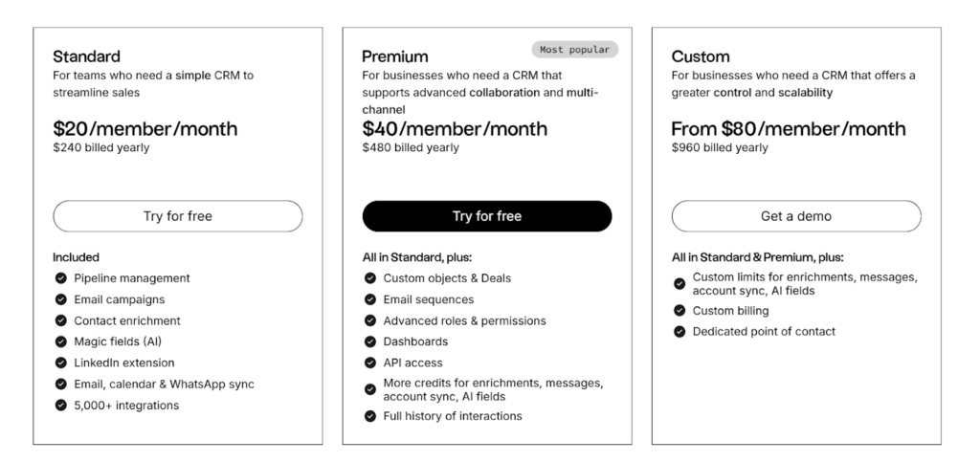Click checkmark icon next to LinkedIn extension
Viewport: 980px width, 462px height.
coord(61,363)
